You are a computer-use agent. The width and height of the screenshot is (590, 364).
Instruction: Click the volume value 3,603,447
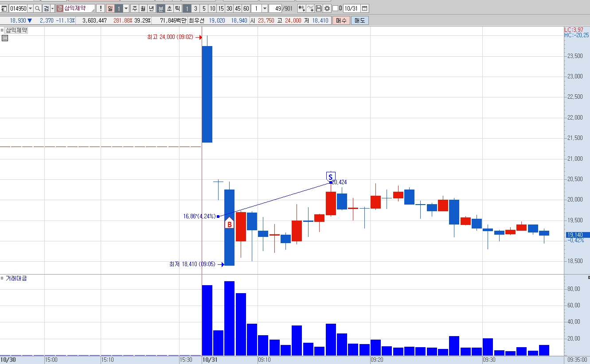click(94, 20)
